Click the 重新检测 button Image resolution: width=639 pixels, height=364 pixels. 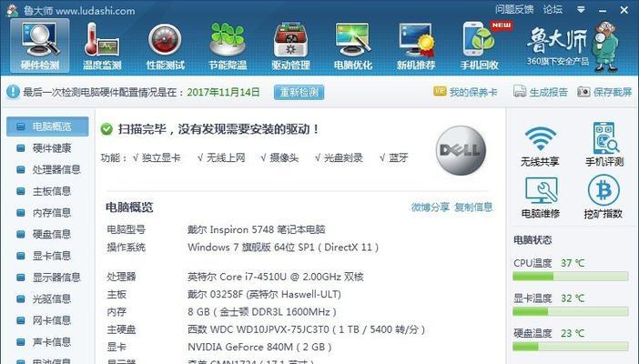click(299, 92)
